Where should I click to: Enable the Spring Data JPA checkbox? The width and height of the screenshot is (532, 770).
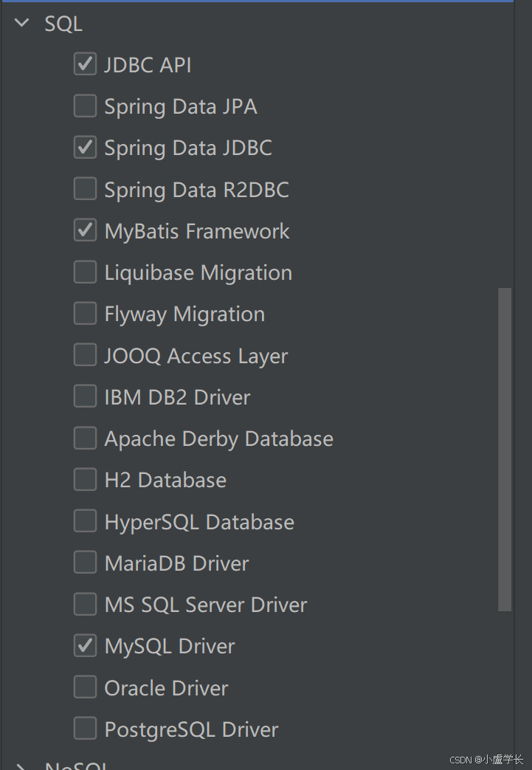coord(85,106)
